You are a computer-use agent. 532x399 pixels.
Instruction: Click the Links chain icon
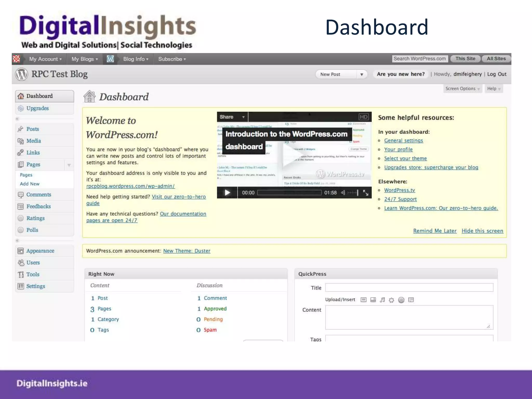point(21,153)
